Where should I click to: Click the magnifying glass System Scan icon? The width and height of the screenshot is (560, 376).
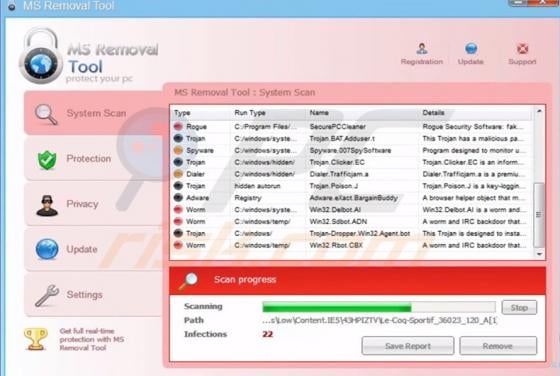click(46, 114)
